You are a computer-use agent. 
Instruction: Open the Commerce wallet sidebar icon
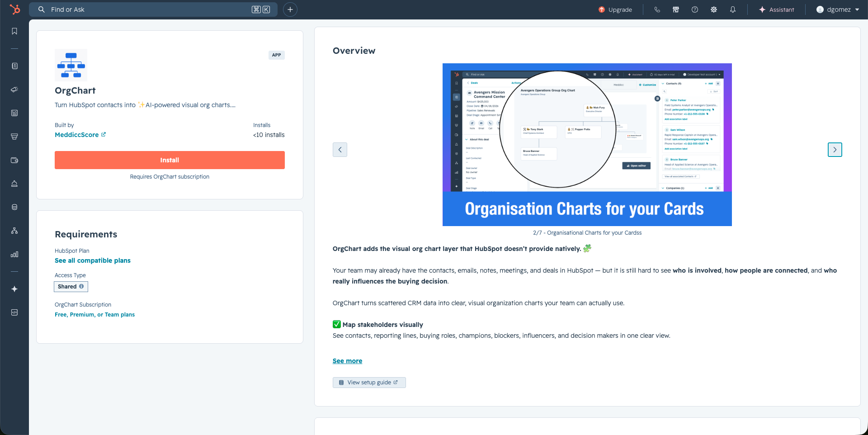pyautogui.click(x=14, y=160)
